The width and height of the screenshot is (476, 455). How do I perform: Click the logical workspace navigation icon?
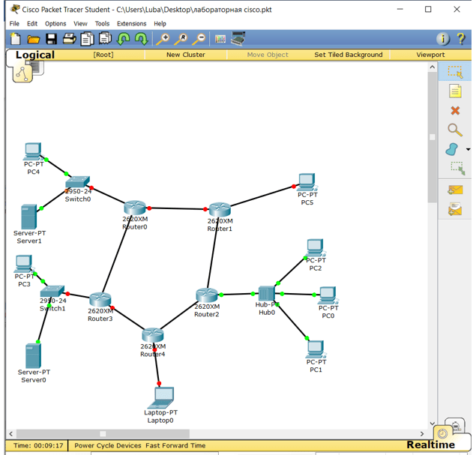pyautogui.click(x=22, y=72)
